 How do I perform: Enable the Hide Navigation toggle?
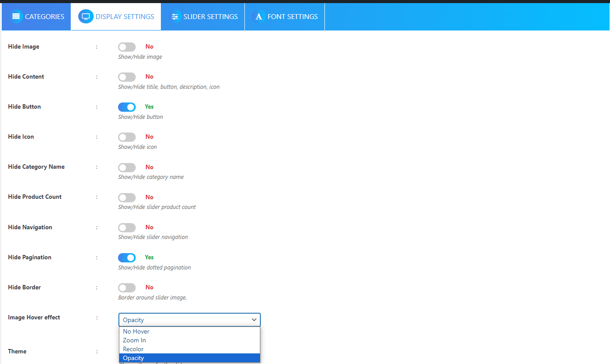point(127,227)
